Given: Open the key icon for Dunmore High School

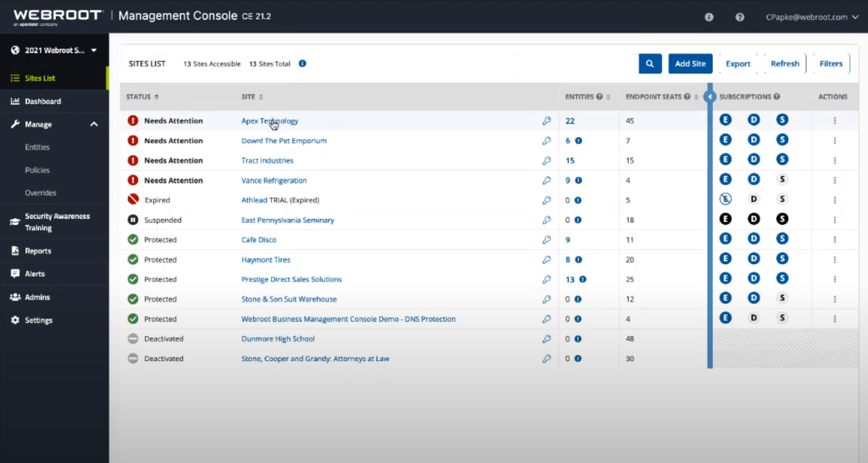Looking at the screenshot, I should (547, 339).
